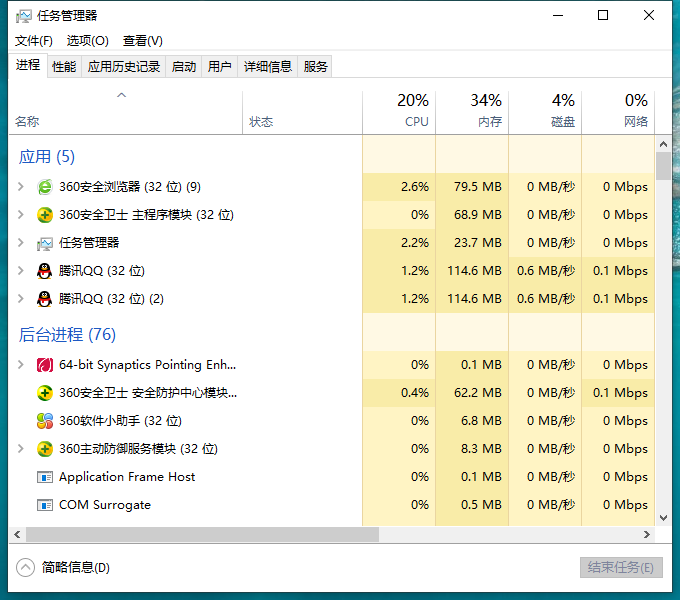Click the 简略信息(D) link
This screenshot has width=680, height=600.
76,567
